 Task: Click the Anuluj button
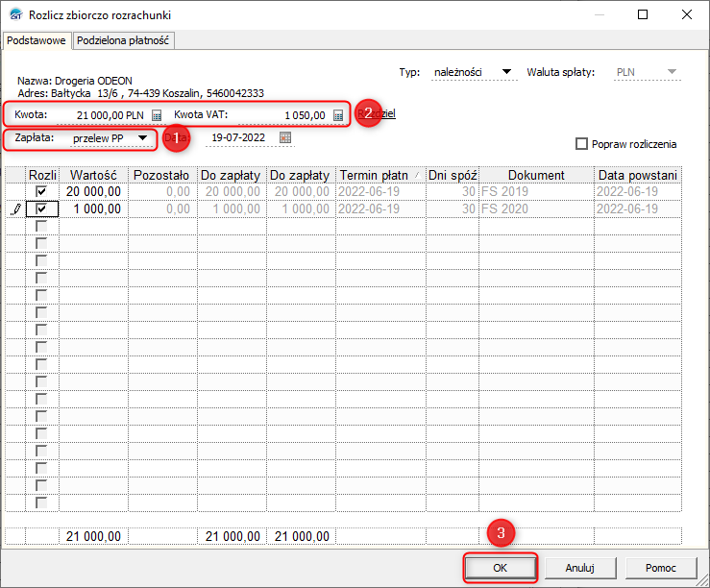click(x=580, y=568)
